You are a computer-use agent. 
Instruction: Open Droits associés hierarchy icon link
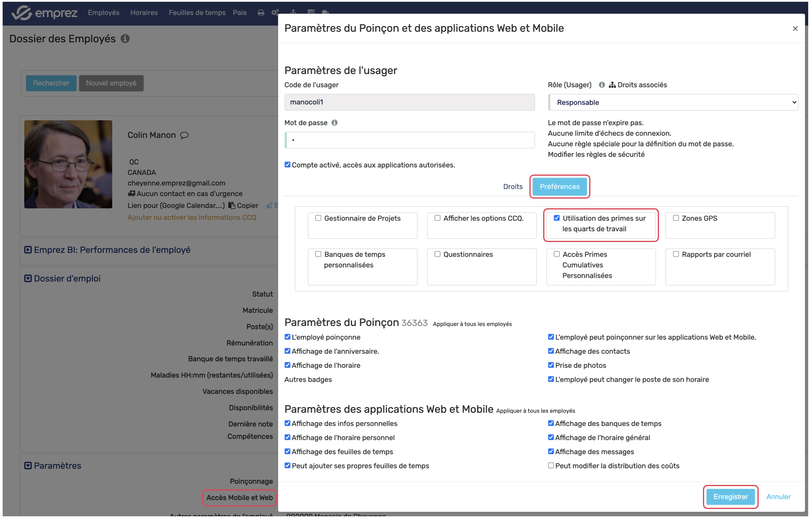pyautogui.click(x=612, y=85)
